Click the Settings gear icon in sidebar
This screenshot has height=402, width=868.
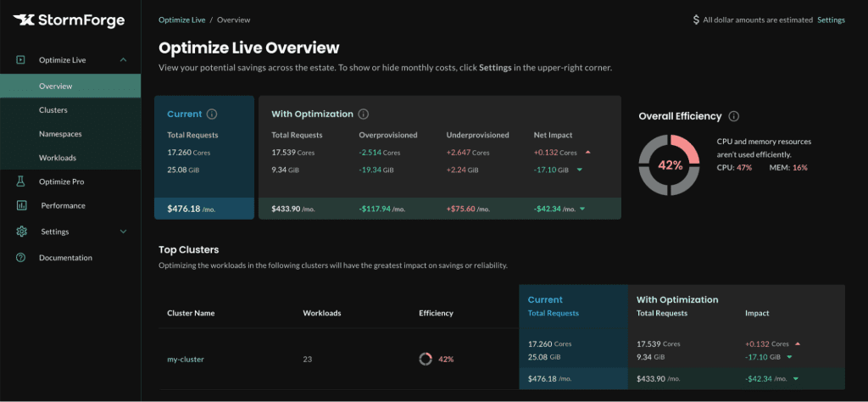[x=21, y=232]
